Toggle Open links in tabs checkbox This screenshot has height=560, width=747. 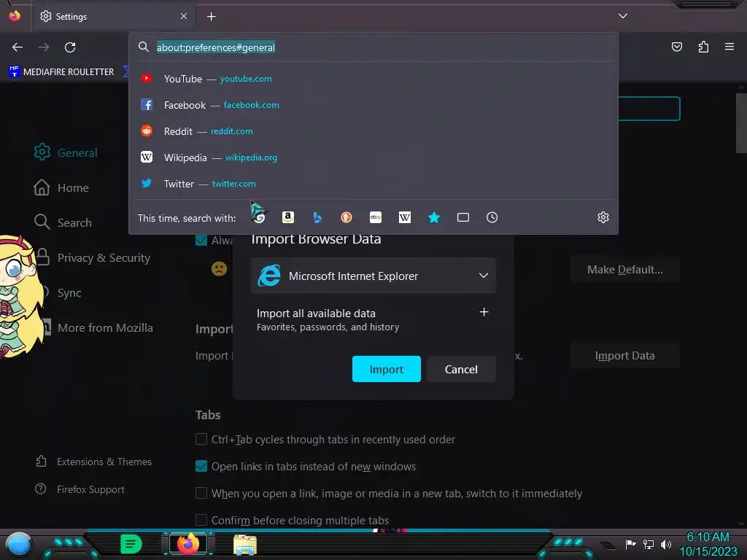pos(201,466)
